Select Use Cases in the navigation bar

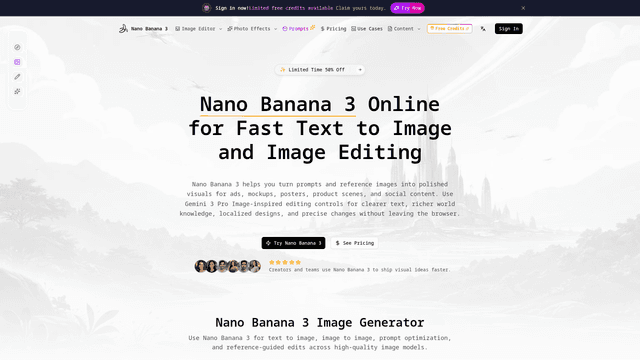367,29
